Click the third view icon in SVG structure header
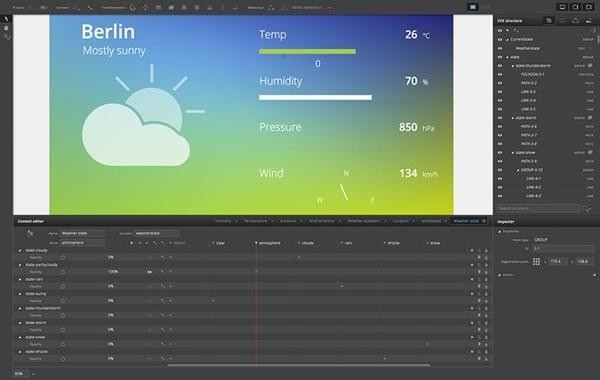The height and width of the screenshot is (380, 600). [575, 21]
